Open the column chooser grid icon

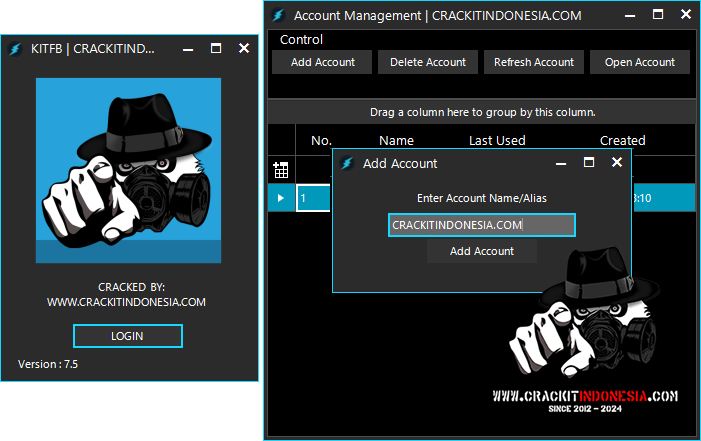click(281, 170)
